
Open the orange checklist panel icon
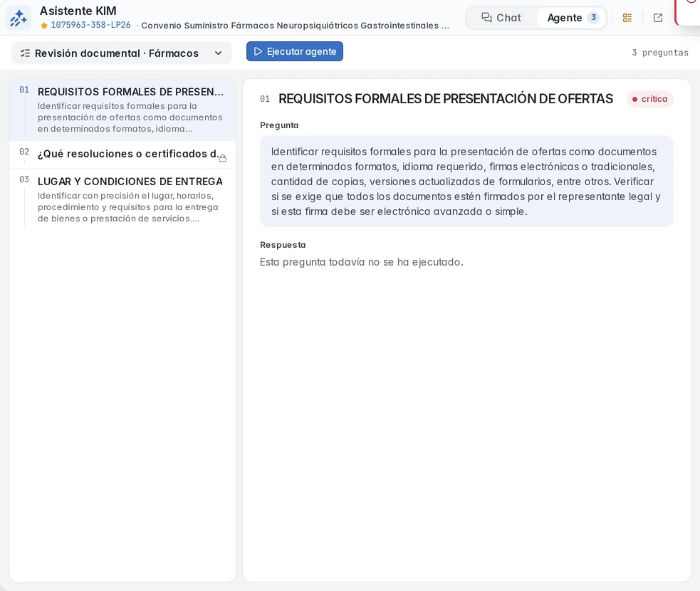pyautogui.click(x=627, y=18)
